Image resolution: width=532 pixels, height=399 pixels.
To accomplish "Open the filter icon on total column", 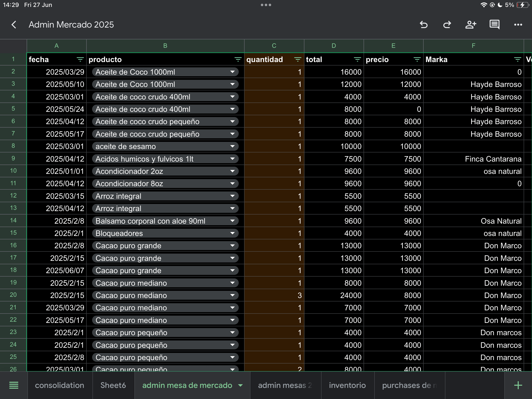I will 357,59.
